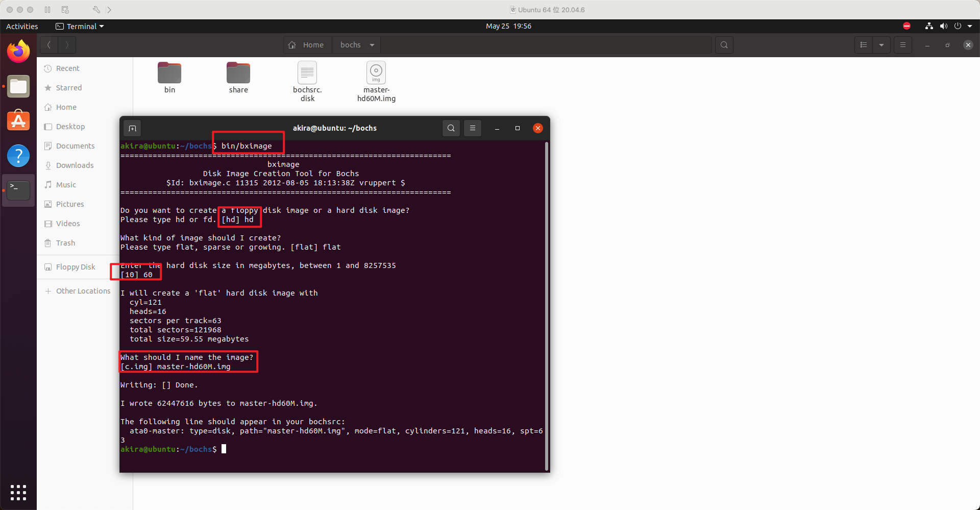Select the Terminal icon in the dock
This screenshot has width=980, height=510.
tap(18, 190)
